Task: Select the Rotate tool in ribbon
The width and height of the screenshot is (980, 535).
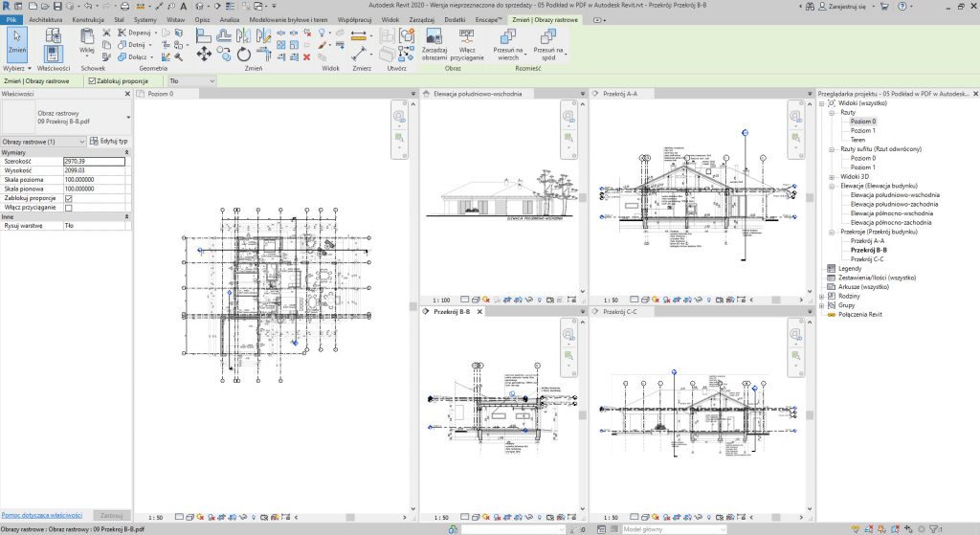Action: pos(243,56)
